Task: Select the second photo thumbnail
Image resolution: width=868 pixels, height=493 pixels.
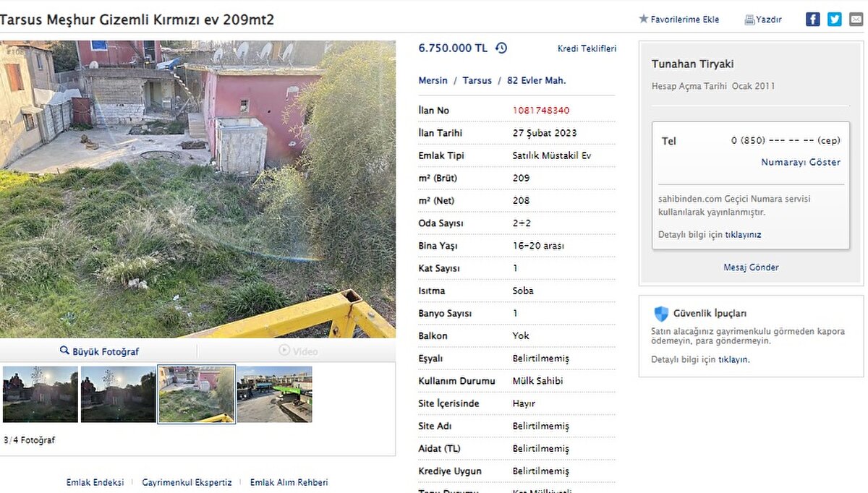Action: coord(119,394)
